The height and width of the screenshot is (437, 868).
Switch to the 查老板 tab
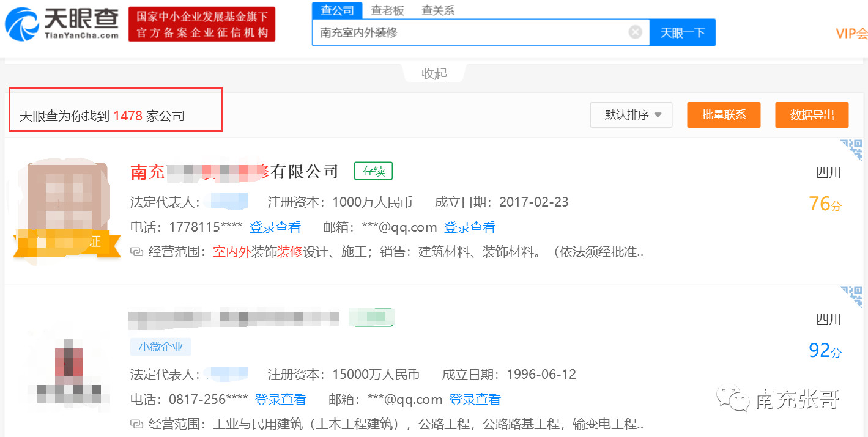tap(388, 10)
